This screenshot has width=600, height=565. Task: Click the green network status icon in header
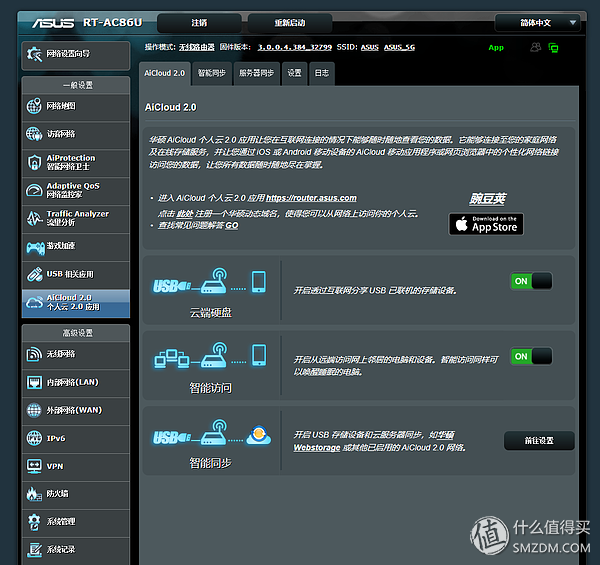(x=553, y=48)
